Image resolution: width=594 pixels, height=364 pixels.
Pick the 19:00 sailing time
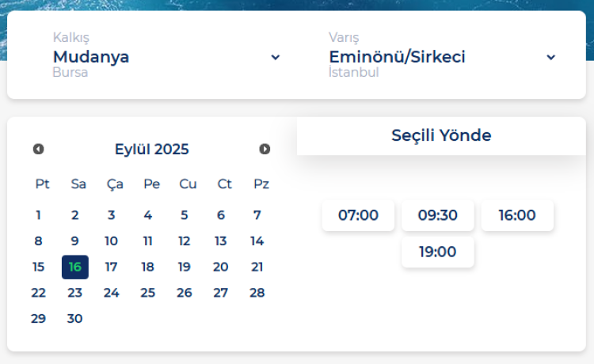(x=438, y=252)
